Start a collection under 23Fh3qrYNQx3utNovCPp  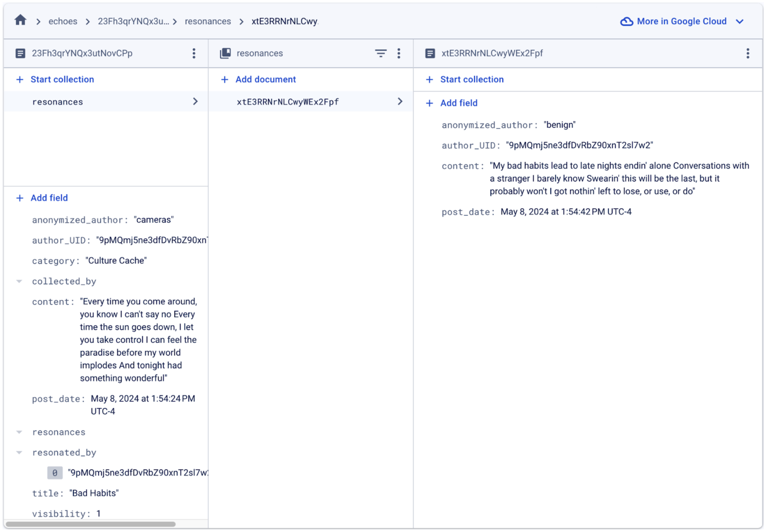tap(55, 79)
